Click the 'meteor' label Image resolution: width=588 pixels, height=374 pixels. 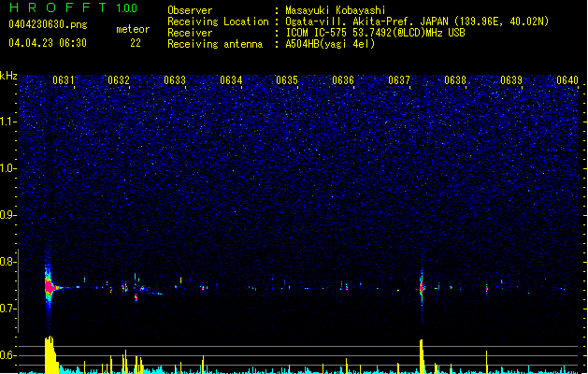[133, 29]
